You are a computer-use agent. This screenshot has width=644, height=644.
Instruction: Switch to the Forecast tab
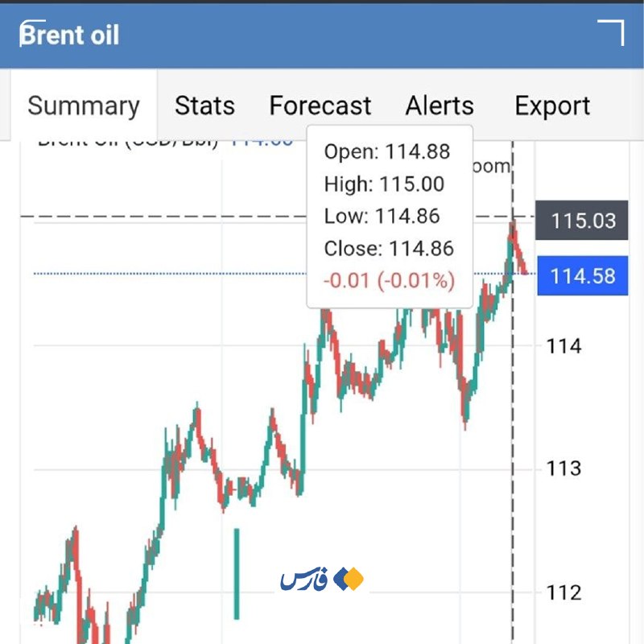click(320, 106)
